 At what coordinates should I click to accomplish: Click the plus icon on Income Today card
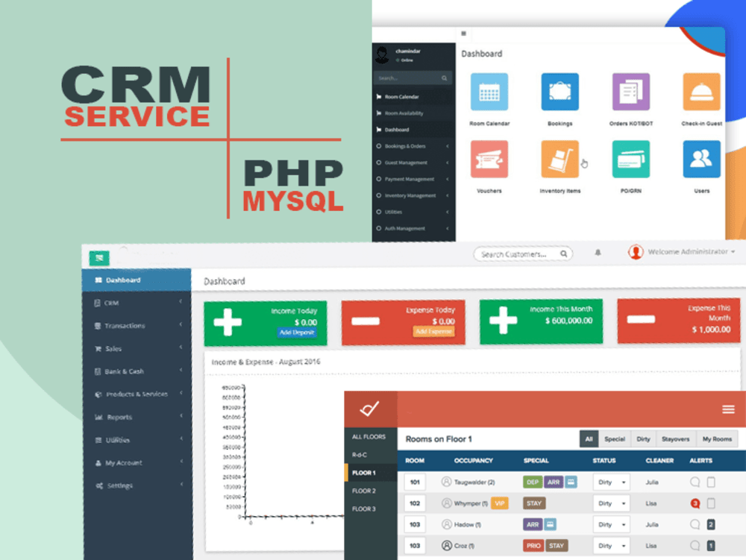point(228,322)
